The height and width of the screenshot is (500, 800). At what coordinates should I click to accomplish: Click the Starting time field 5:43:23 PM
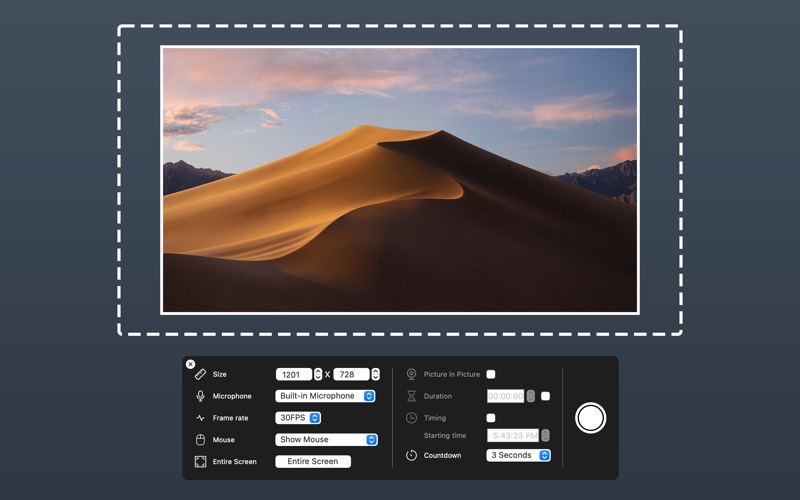click(x=513, y=435)
